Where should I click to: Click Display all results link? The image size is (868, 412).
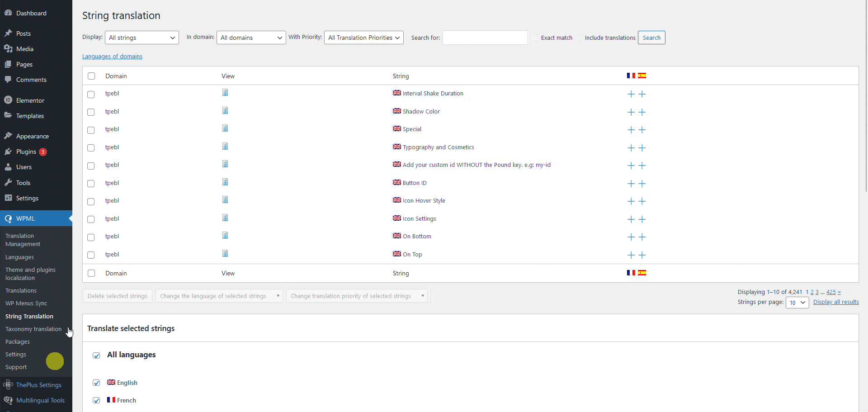coord(836,302)
